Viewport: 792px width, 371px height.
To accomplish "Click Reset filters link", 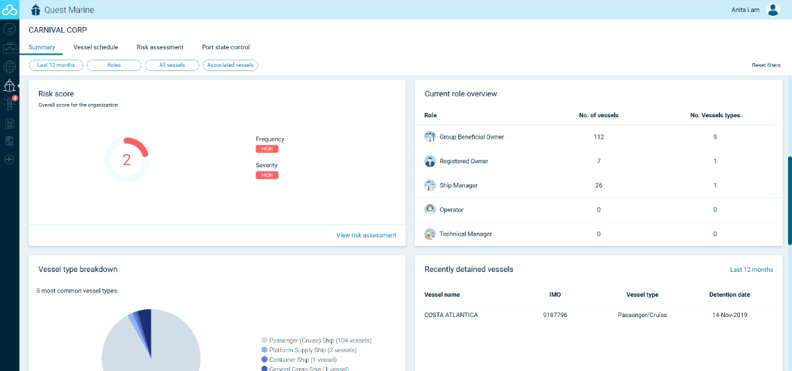I will pos(766,65).
